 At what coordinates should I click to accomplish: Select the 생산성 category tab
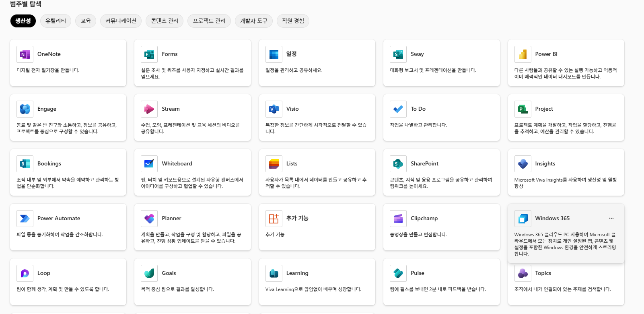23,21
